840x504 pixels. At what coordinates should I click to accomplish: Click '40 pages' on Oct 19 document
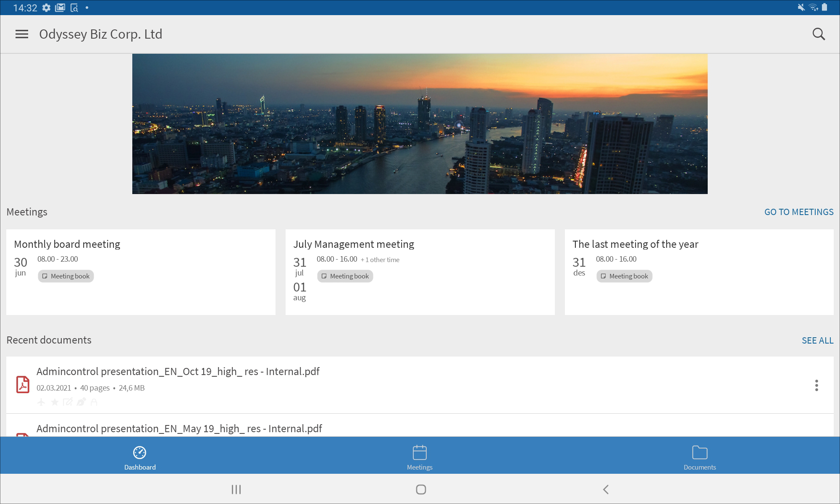coord(95,388)
